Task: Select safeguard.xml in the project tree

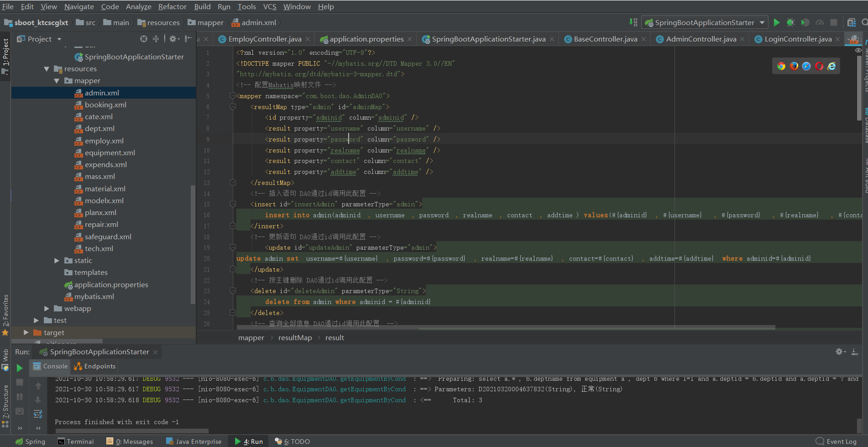Action: tap(108, 237)
